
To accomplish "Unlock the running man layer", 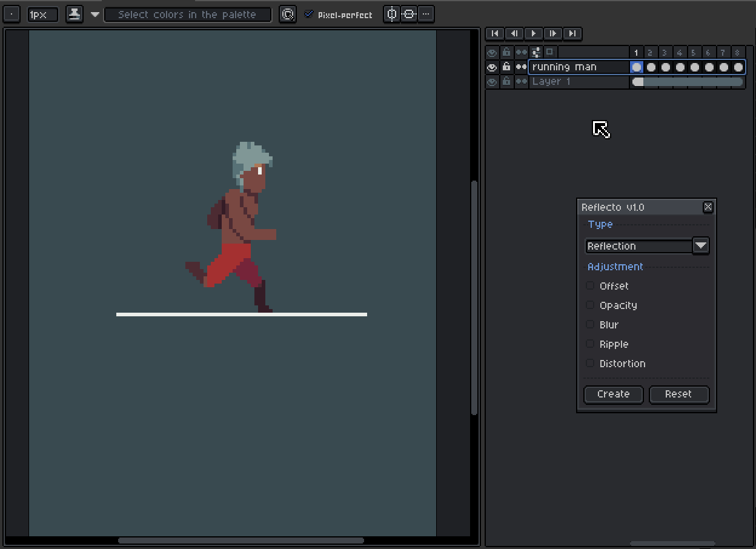I will tap(506, 67).
